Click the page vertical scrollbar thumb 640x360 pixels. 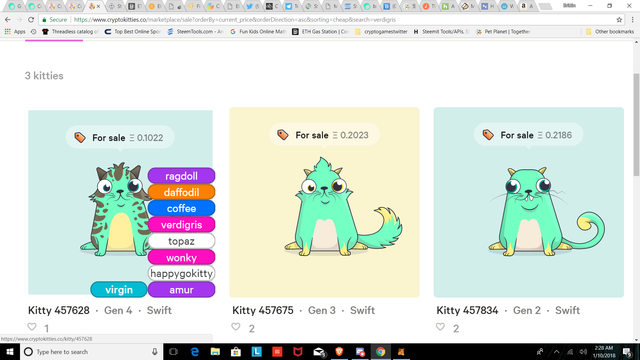636,124
